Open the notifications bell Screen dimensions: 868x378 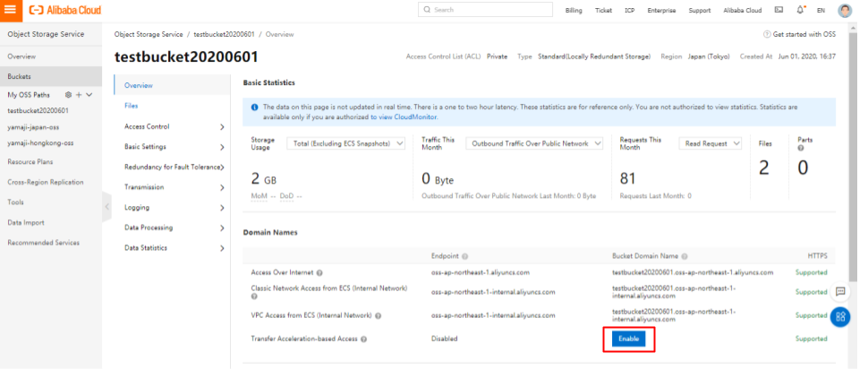[801, 10]
